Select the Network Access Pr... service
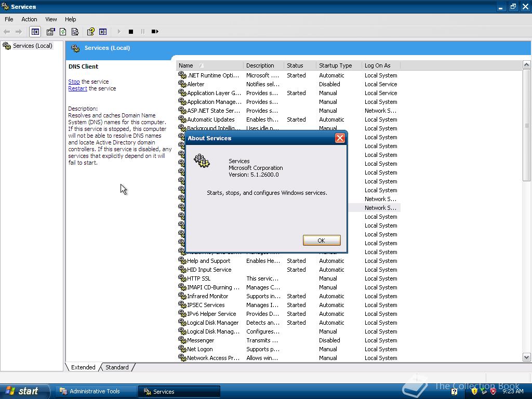Screen dimensions: 532x399 (x=288, y=357)
